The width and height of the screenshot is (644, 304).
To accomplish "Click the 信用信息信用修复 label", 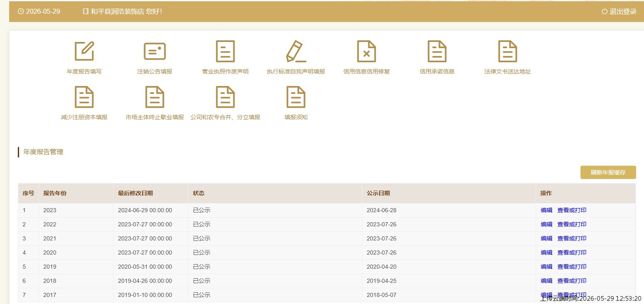I will (367, 71).
